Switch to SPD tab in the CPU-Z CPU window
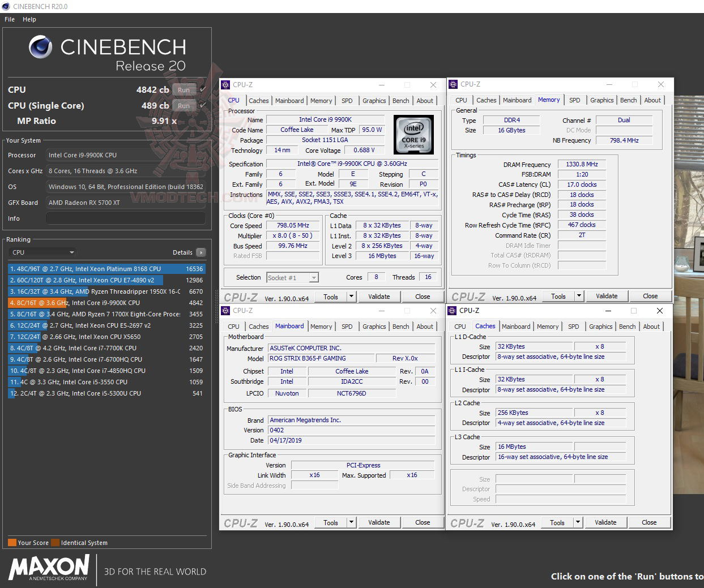The image size is (704, 588). 347,101
